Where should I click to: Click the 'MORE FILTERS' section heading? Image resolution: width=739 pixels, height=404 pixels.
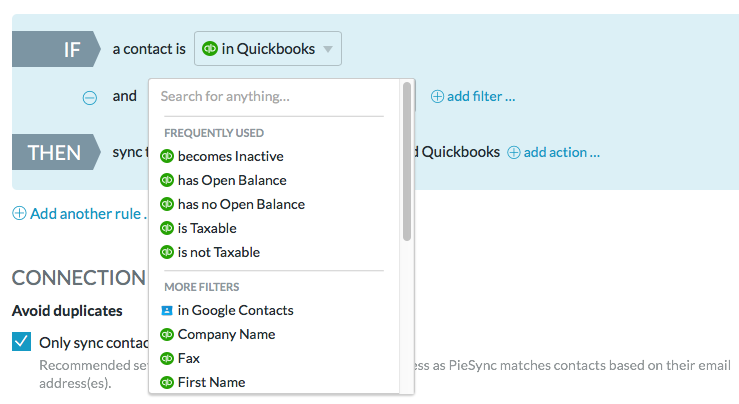[x=202, y=287]
